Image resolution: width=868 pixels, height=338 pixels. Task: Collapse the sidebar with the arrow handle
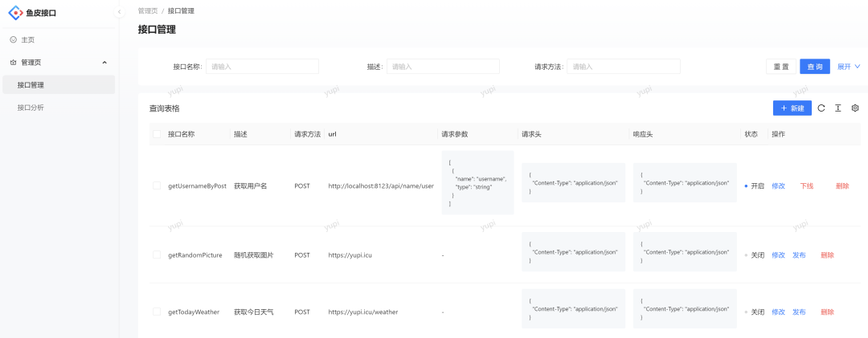[x=120, y=12]
